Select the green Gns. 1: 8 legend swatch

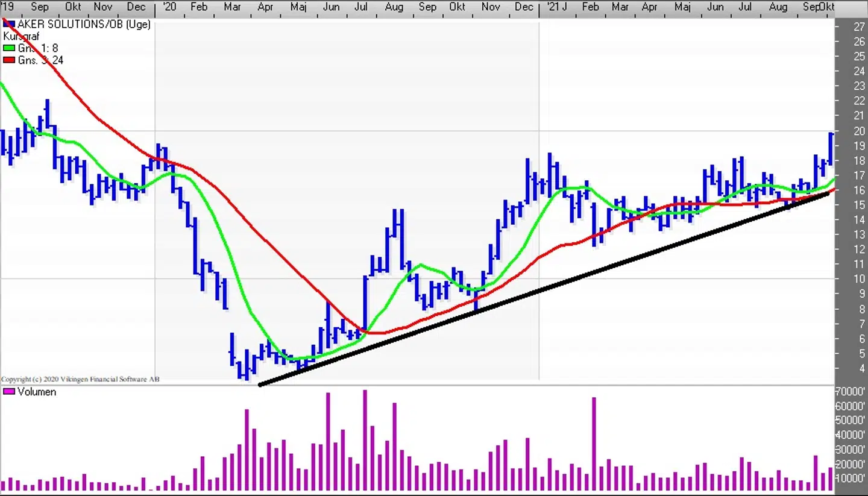pyautogui.click(x=9, y=48)
